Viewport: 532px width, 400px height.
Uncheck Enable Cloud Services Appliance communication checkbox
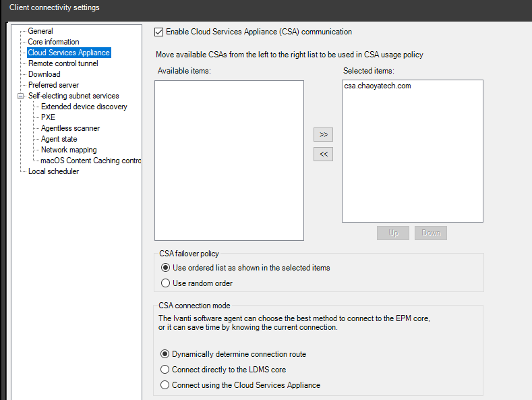(159, 32)
